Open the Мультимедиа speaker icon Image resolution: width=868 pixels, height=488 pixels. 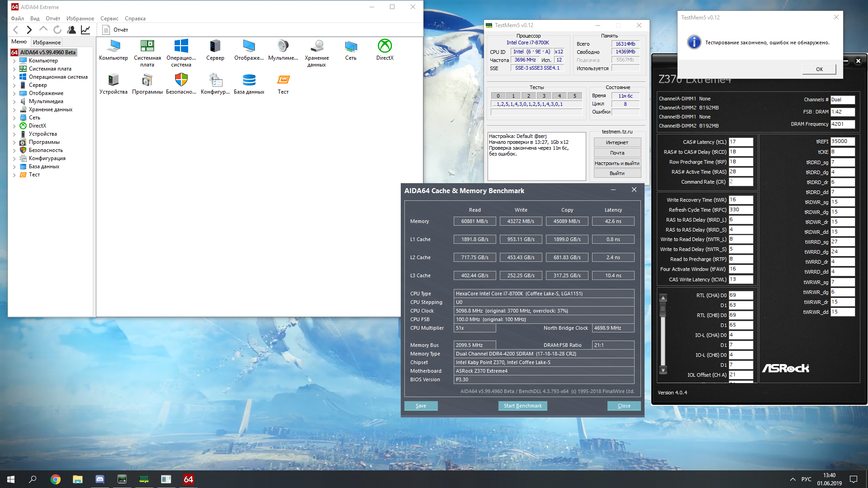coord(283,46)
